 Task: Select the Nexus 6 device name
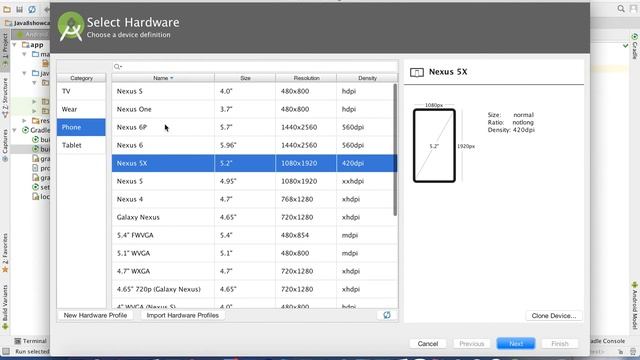pyautogui.click(x=129, y=145)
